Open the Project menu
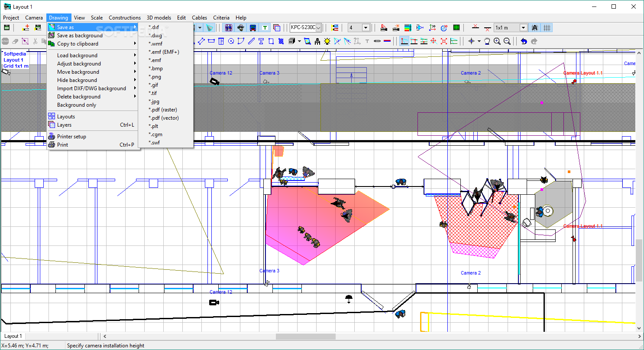 tap(11, 18)
